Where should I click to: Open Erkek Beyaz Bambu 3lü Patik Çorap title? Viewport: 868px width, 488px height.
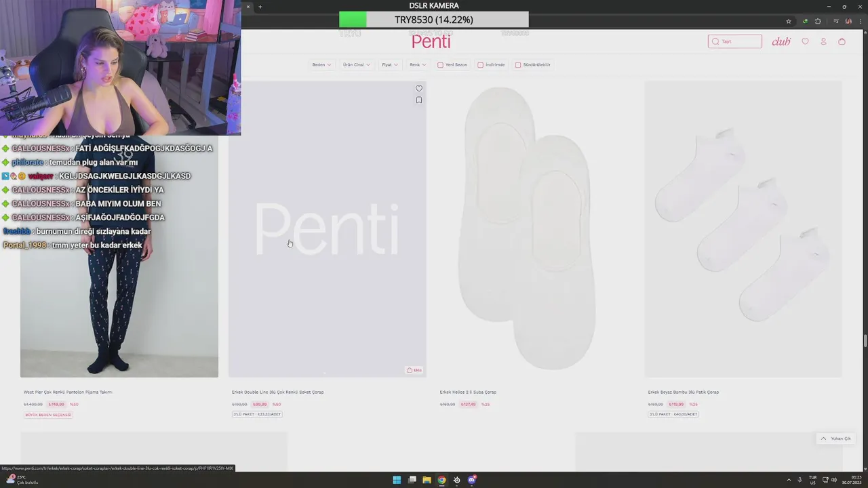(x=683, y=392)
